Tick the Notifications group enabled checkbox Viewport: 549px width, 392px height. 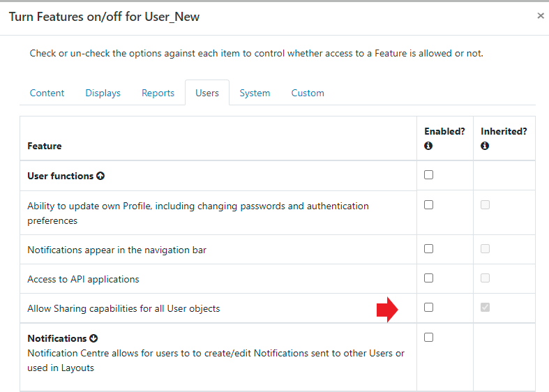click(x=428, y=338)
